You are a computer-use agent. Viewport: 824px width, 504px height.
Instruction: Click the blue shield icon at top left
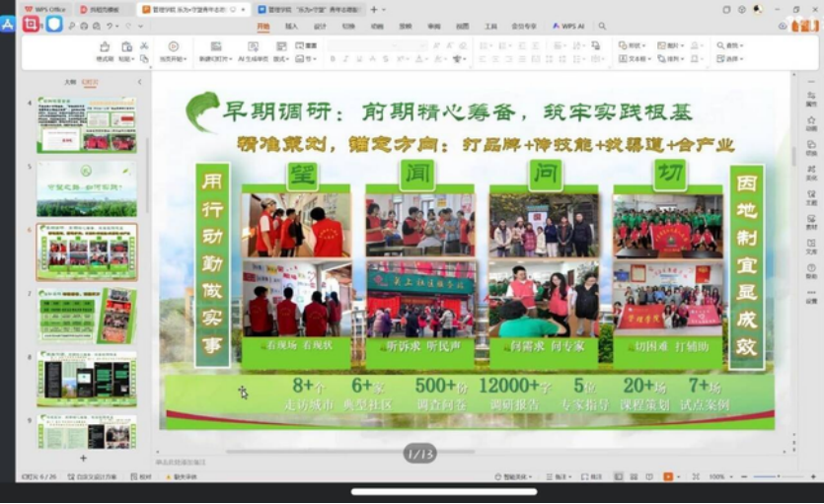tap(54, 24)
